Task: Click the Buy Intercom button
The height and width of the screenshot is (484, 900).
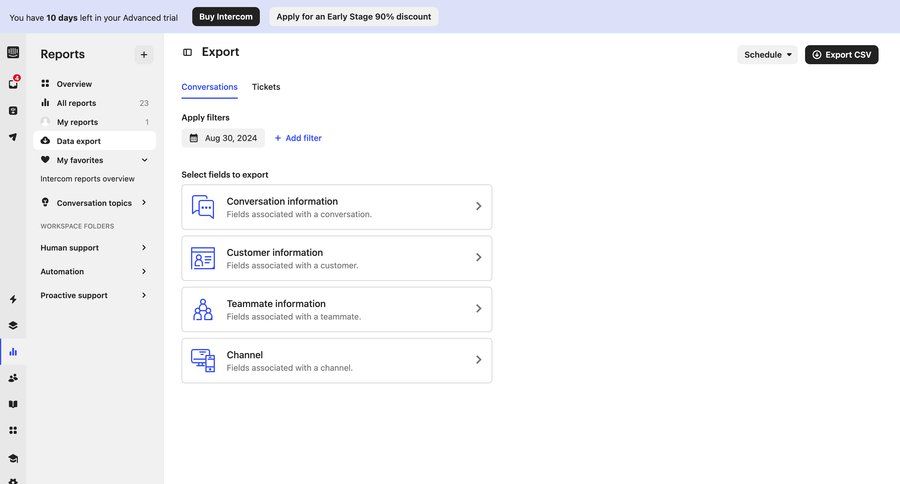Action: point(226,17)
